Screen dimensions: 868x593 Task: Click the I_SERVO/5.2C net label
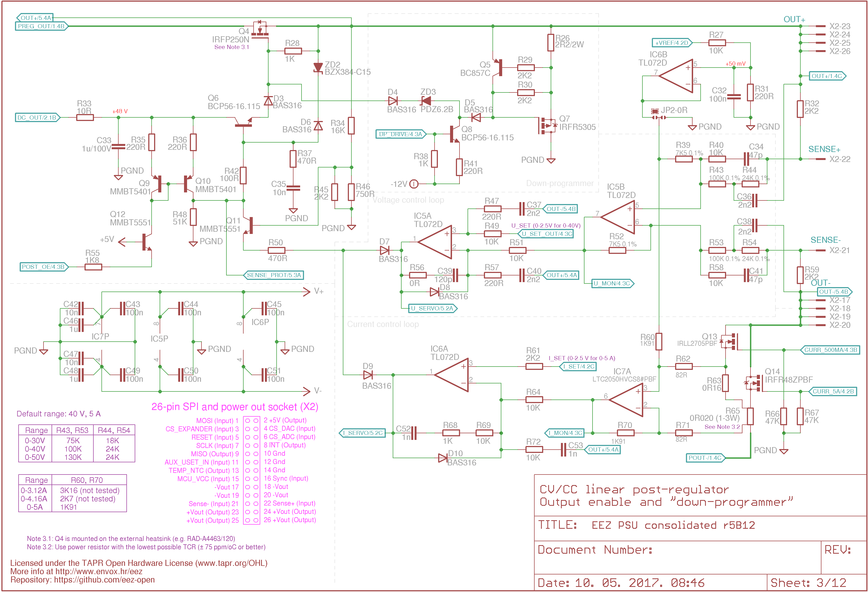[x=362, y=433]
